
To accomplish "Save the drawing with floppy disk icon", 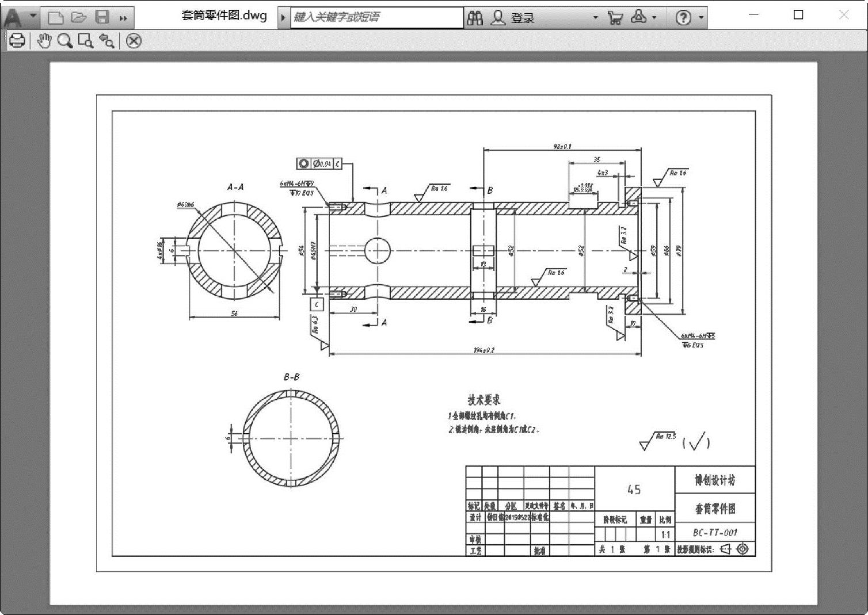I will click(102, 17).
